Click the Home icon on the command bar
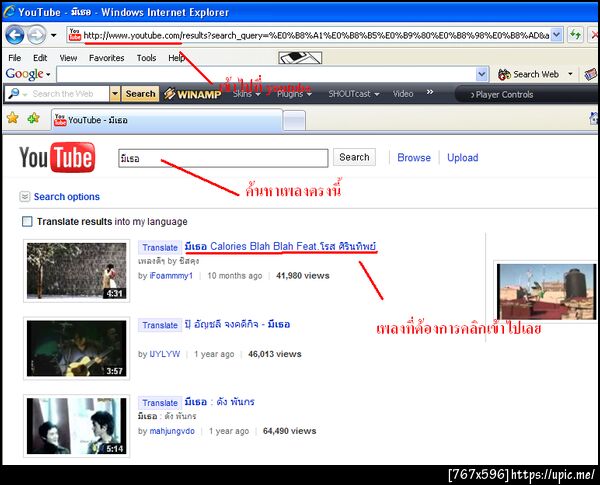The image size is (600, 485). pos(594,118)
